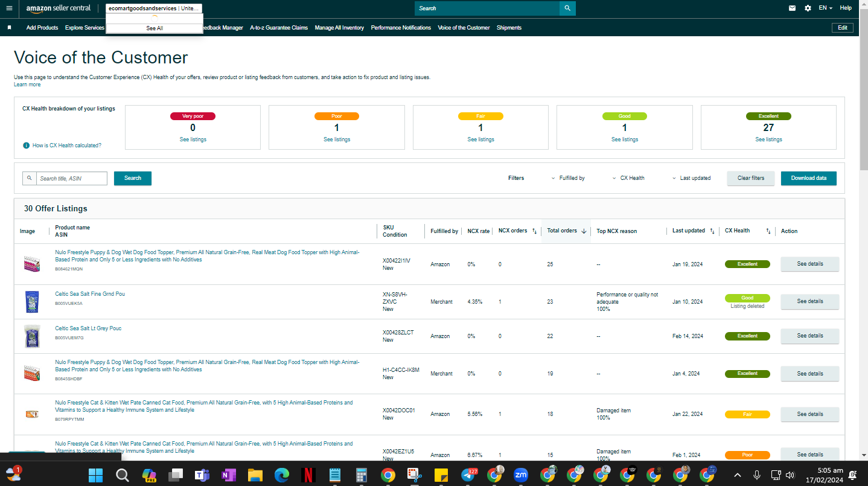Screen dimensions: 868x486
Task: Go to Manage All Inventory
Action: (339, 28)
